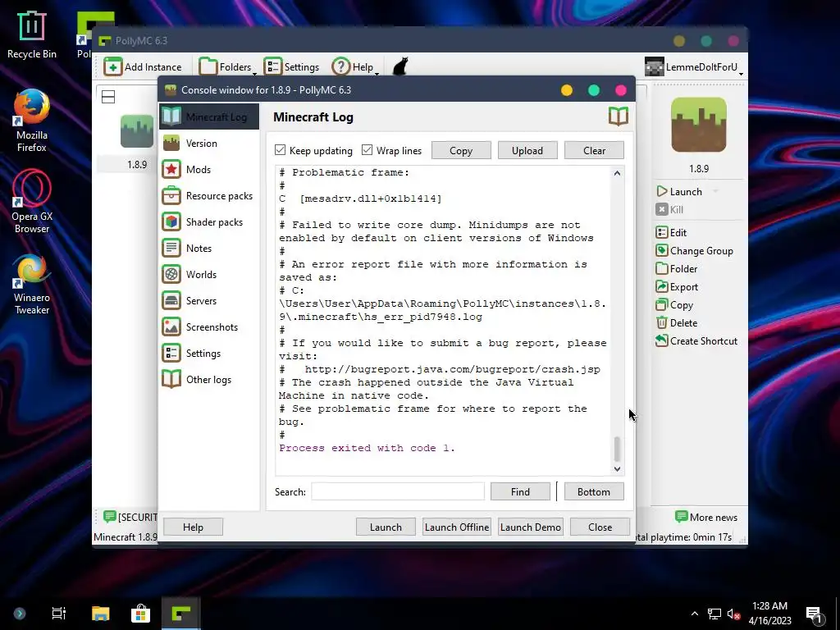Screen dimensions: 840x630
Task: Click Launch in the instance side panel
Action: pos(679,191)
